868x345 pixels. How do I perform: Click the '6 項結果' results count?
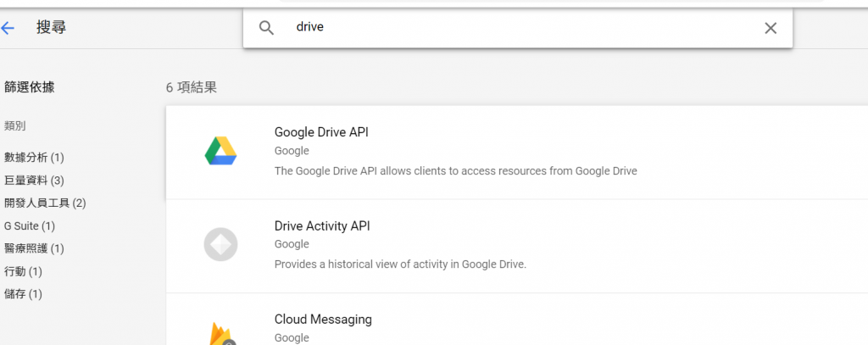click(x=192, y=87)
